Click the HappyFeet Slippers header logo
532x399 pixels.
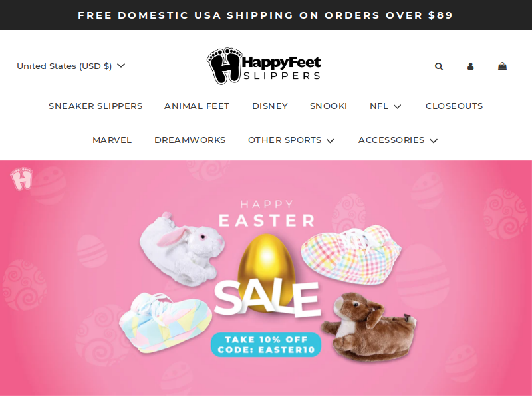point(264,66)
